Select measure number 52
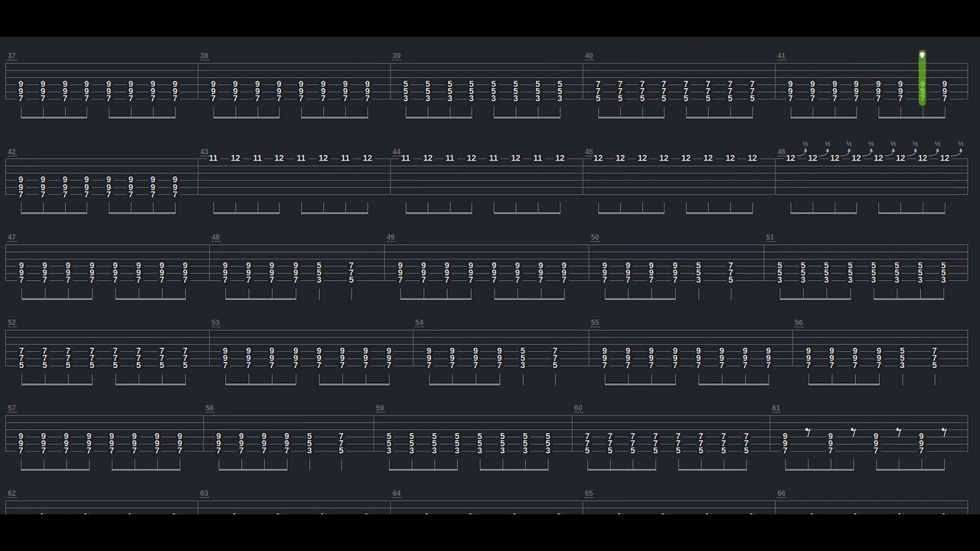This screenshot has width=980, height=551. coord(11,323)
